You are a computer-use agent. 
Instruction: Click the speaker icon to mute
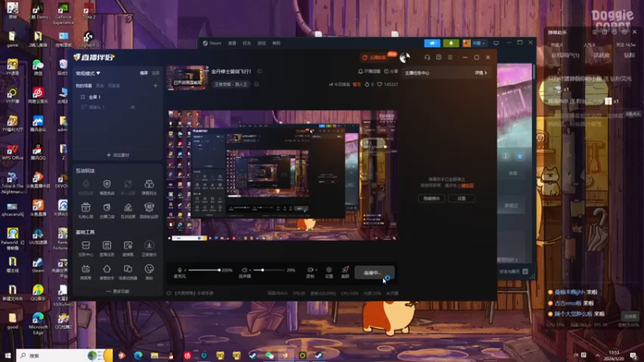click(x=245, y=270)
